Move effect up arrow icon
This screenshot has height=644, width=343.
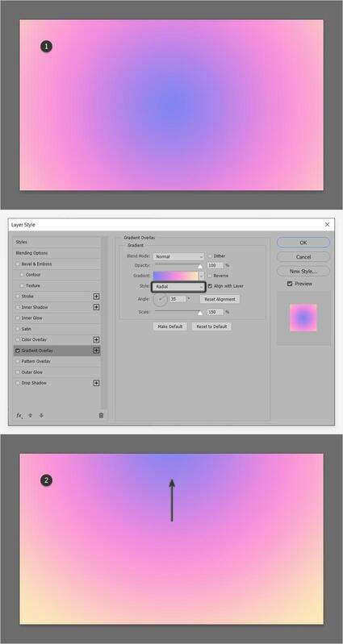coord(31,416)
